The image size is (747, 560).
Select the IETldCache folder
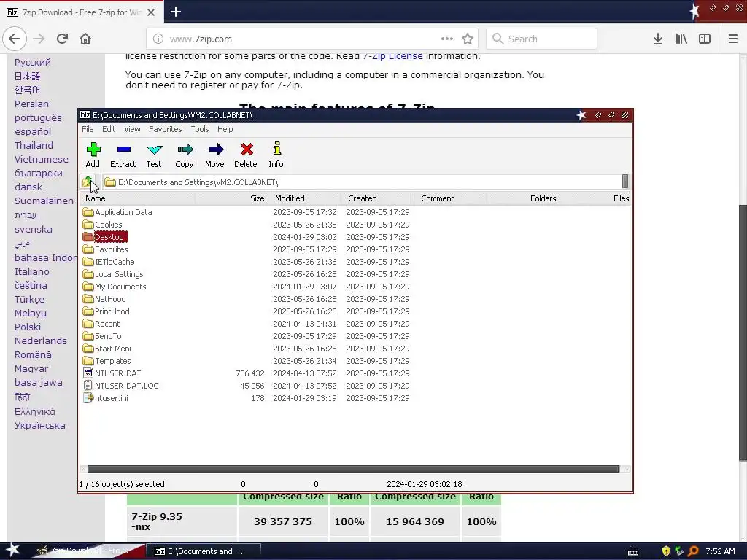pyautogui.click(x=109, y=262)
